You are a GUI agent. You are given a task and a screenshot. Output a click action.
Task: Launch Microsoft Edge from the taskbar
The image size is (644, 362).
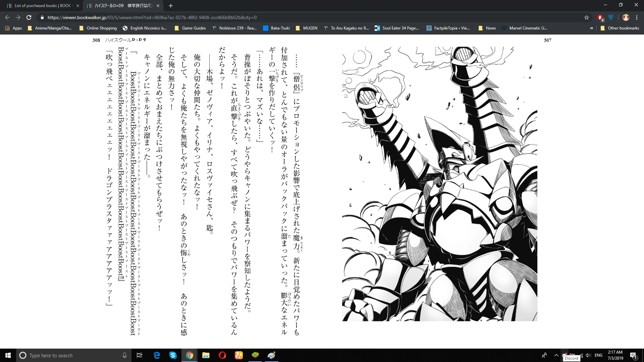click(157, 355)
